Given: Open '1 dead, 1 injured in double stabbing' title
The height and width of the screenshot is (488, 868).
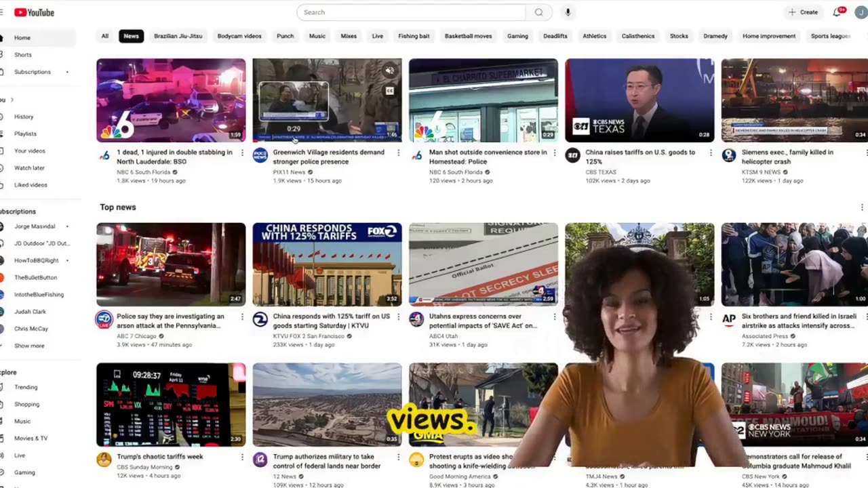Looking at the screenshot, I should (174, 157).
